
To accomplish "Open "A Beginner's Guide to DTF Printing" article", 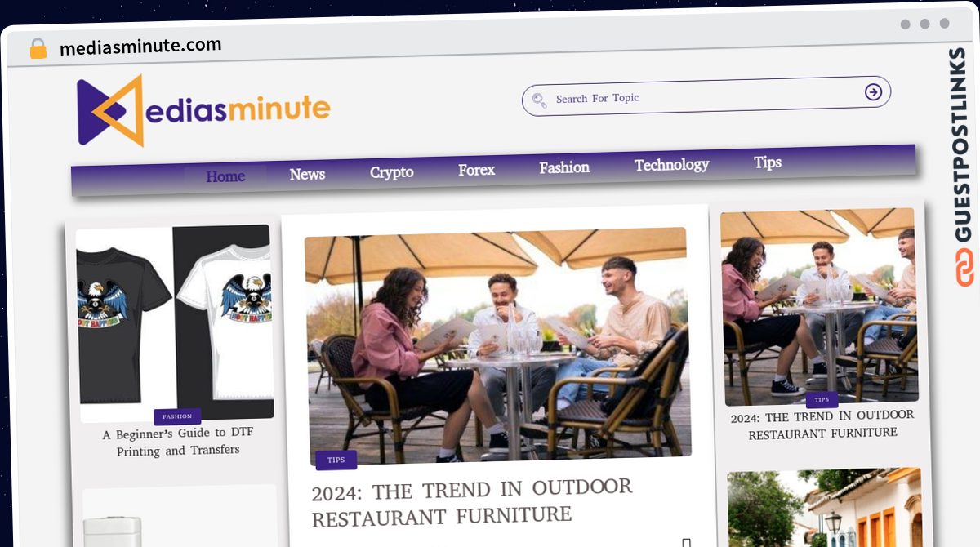I will 177,442.
